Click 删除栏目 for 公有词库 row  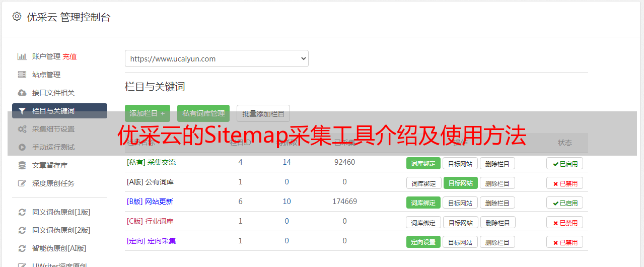497,183
